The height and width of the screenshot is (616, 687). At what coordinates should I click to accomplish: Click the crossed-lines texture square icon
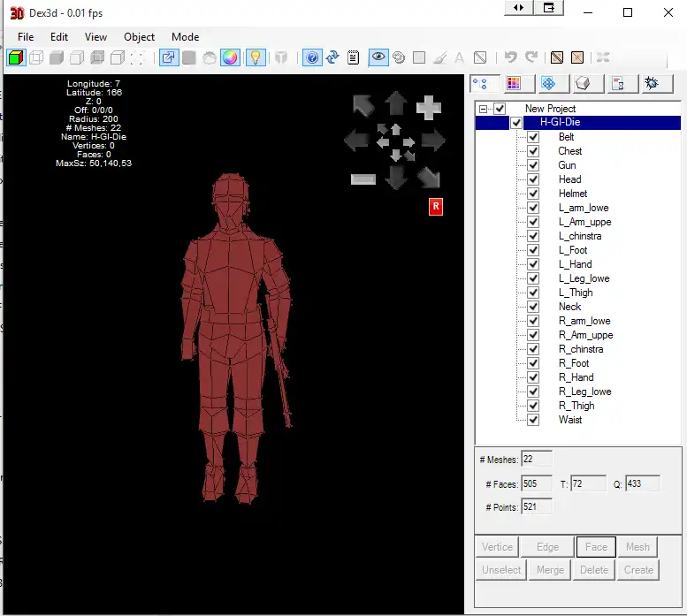(x=577, y=57)
